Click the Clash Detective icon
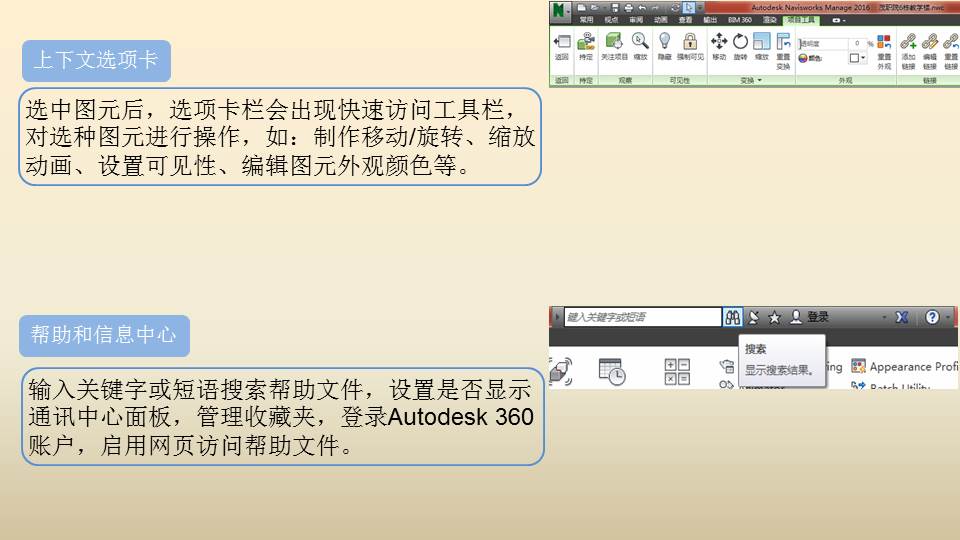This screenshot has height=540, width=960. coord(561,371)
